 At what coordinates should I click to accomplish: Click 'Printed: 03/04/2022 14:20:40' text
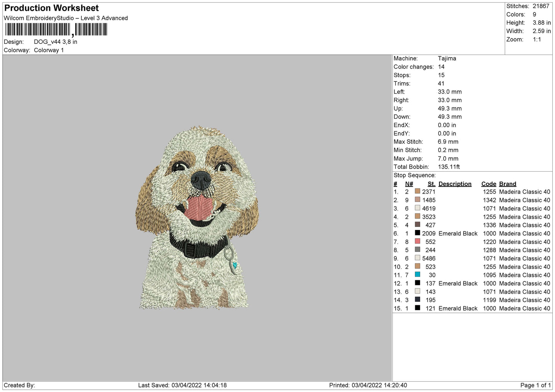(x=368, y=385)
